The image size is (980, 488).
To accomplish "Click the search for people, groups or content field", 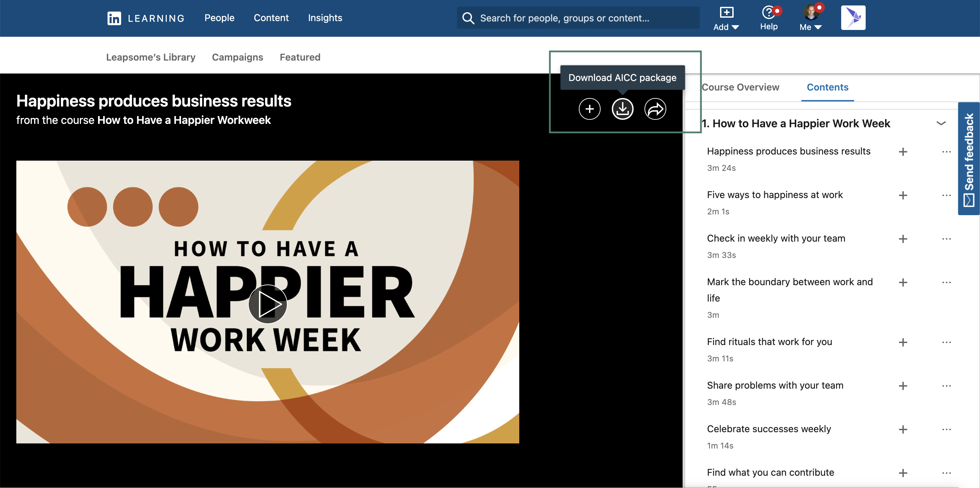I will click(x=578, y=18).
